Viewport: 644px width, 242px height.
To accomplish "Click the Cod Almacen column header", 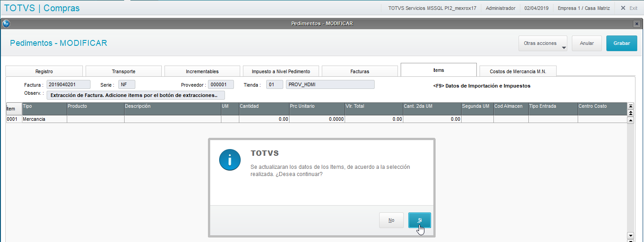I will click(x=511, y=109).
